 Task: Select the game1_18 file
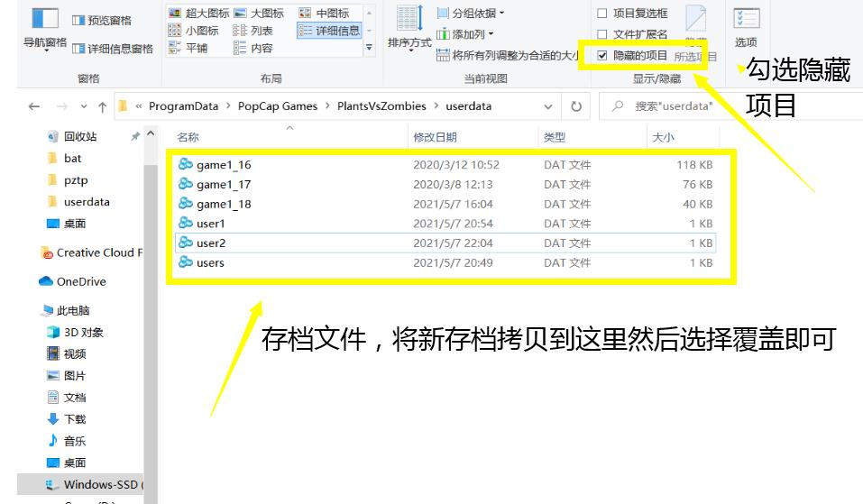tap(445, 204)
